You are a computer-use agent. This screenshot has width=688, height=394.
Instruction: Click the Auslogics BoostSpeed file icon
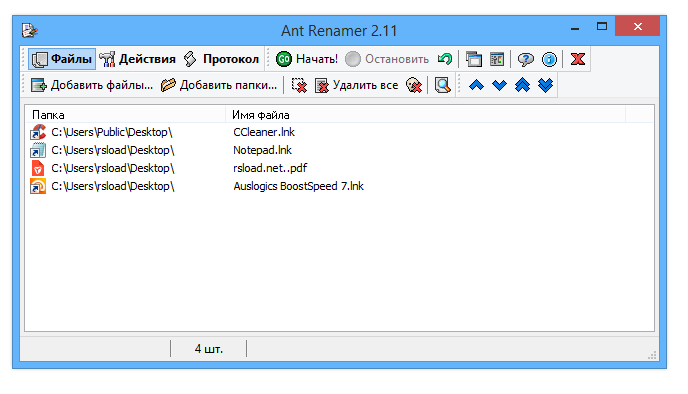click(38, 186)
